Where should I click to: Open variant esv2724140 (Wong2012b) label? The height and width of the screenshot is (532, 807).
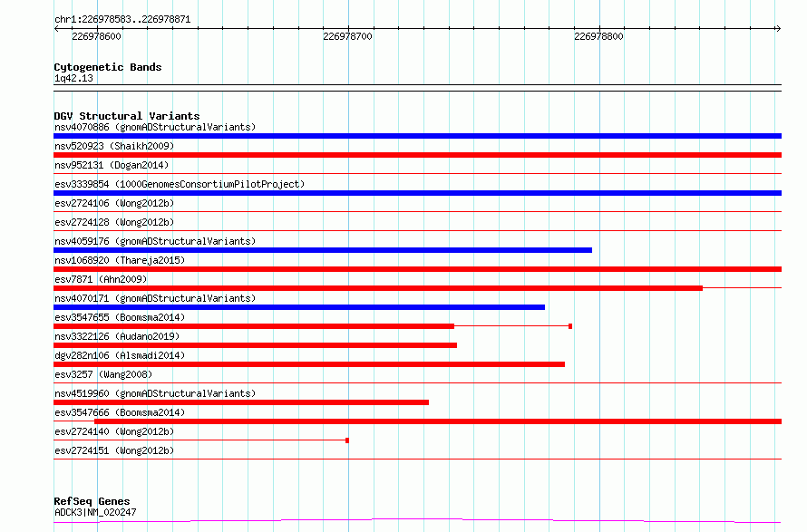[x=114, y=431]
